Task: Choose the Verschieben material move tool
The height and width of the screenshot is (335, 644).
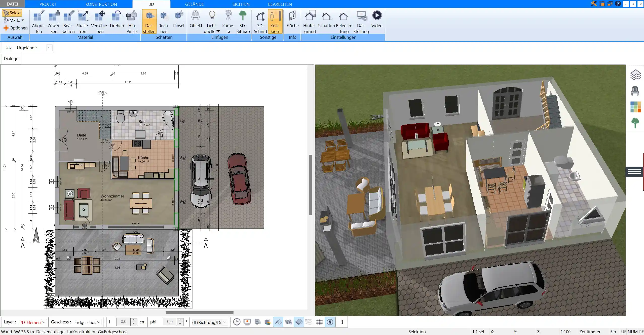Action: click(100, 22)
